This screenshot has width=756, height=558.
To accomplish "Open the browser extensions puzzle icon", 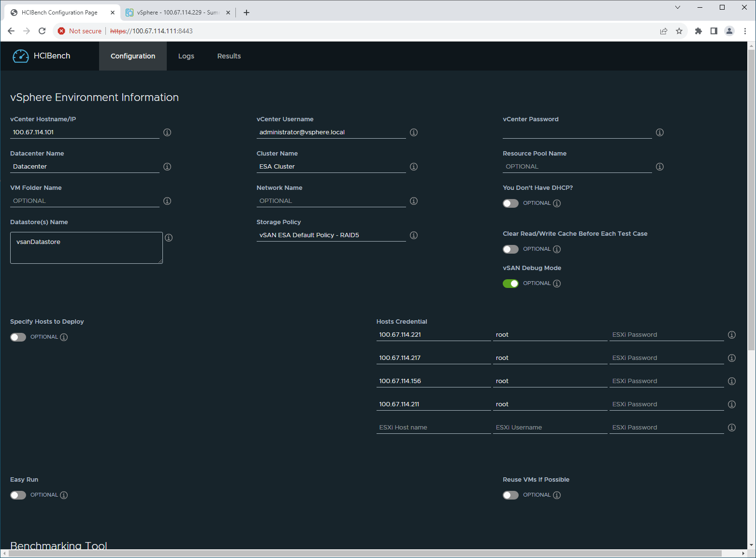I will pyautogui.click(x=698, y=31).
